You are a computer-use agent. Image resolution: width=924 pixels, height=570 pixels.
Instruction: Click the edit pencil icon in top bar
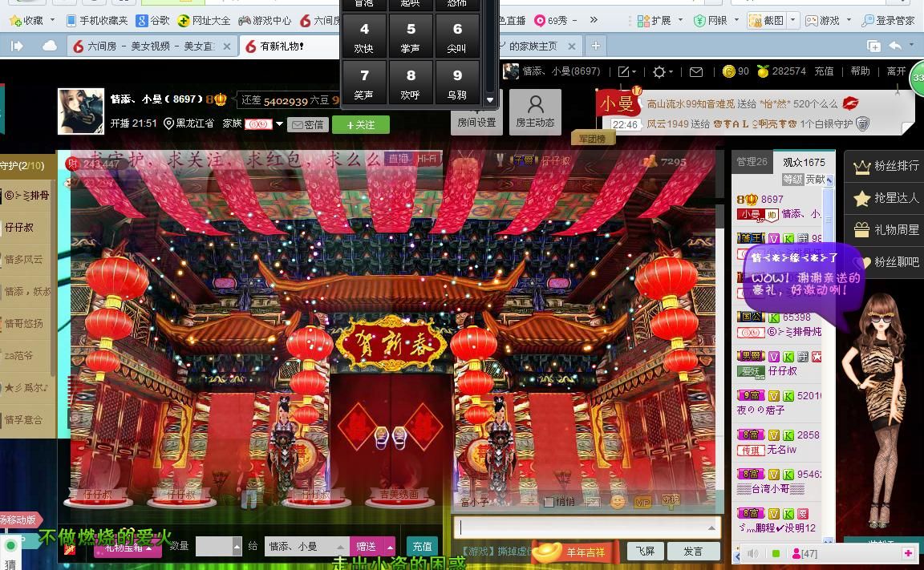point(623,72)
